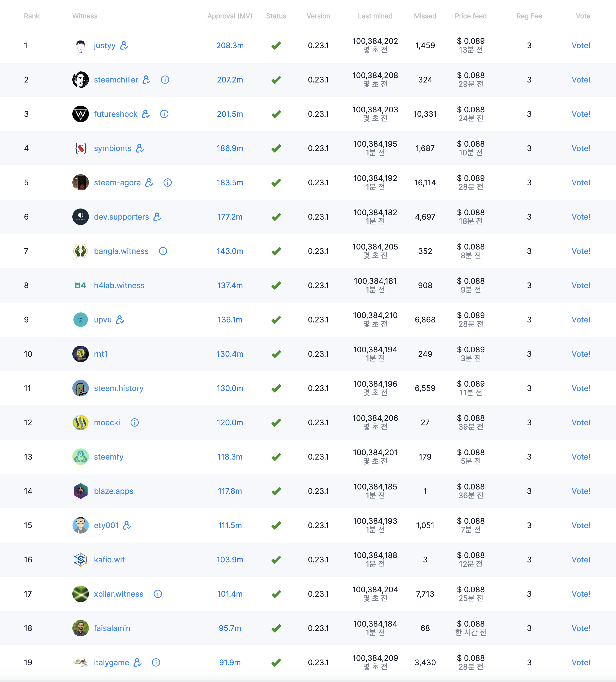
Task: Click the 208.3m approval value for justyy
Action: point(230,45)
